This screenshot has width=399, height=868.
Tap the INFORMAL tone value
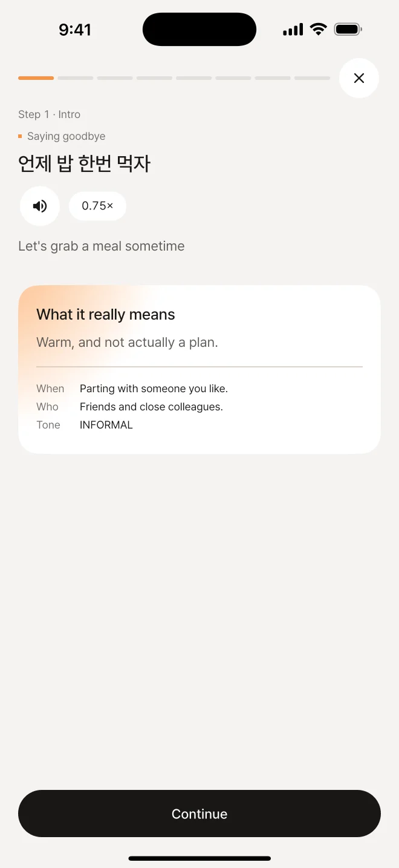(x=106, y=425)
